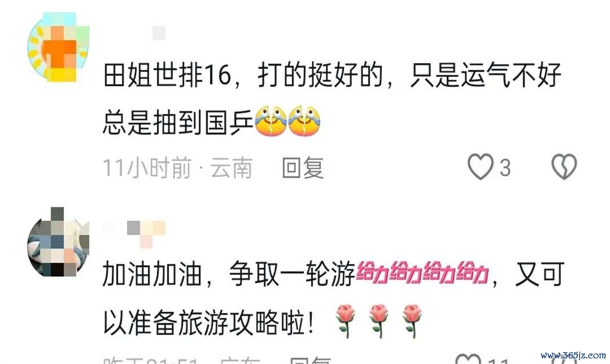
Task: Select the 加油加油 comment text
Action: [x=333, y=298]
